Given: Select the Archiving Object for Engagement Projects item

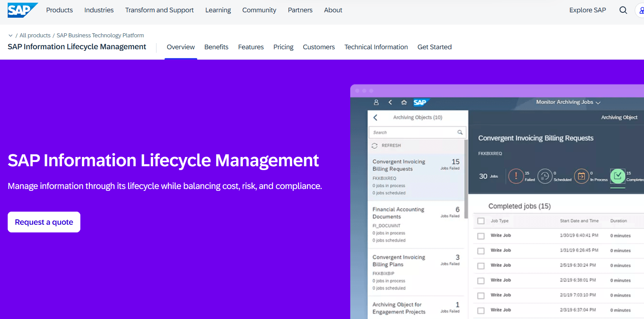Looking at the screenshot, I should tap(416, 308).
